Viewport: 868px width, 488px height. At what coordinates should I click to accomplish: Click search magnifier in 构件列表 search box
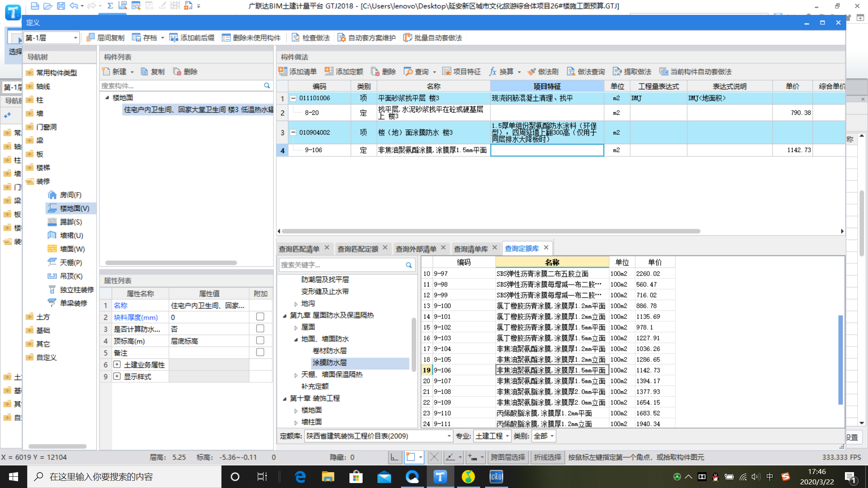(267, 85)
